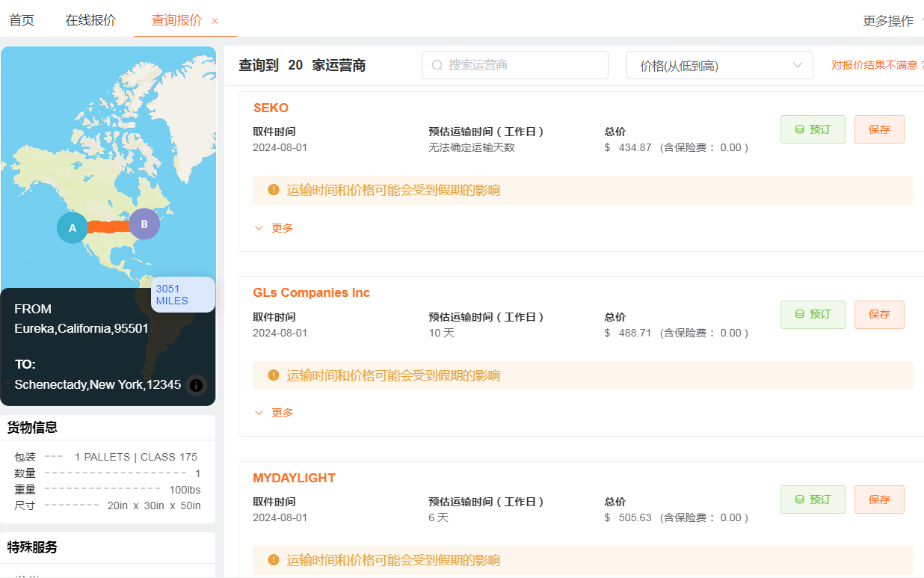Click warning icon in GLs Companies notice
924x578 pixels.
pyautogui.click(x=274, y=375)
